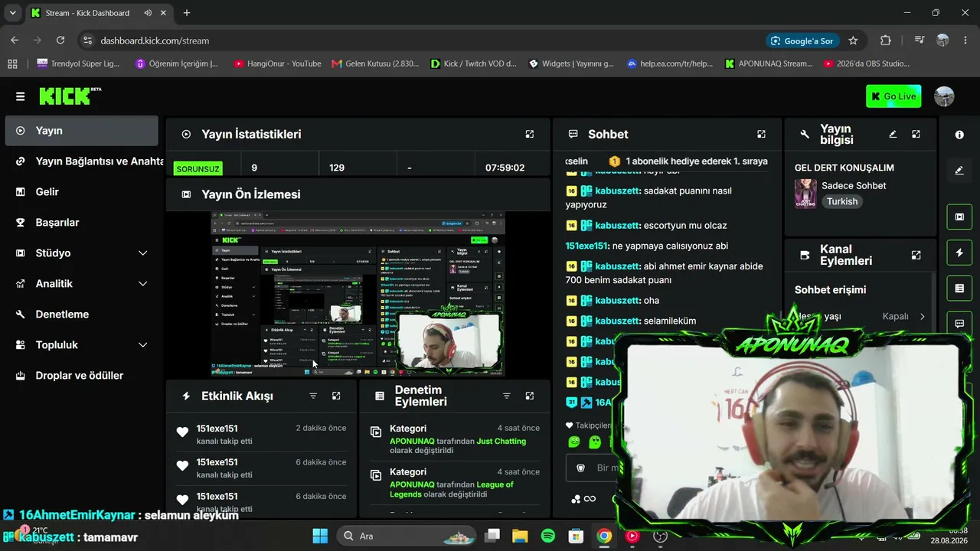Open Yayın Bağlantısı ve Anahtarı page
Image resolution: width=980 pixels, height=551 pixels.
point(81,161)
